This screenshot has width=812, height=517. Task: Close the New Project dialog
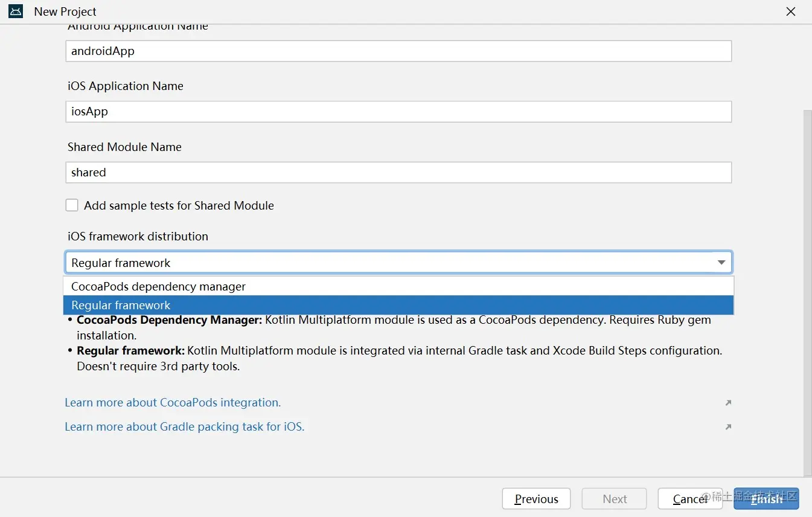click(x=791, y=11)
